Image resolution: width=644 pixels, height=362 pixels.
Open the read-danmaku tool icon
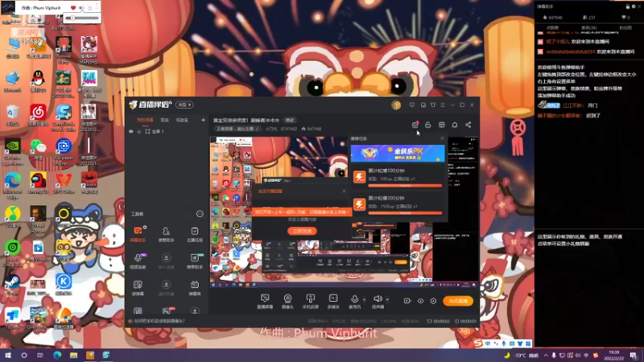tap(138, 287)
